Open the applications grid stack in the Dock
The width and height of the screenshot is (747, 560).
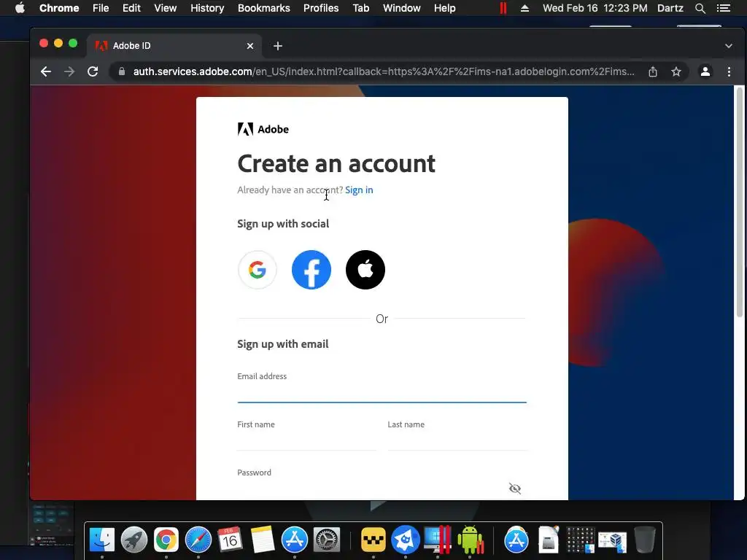click(580, 540)
